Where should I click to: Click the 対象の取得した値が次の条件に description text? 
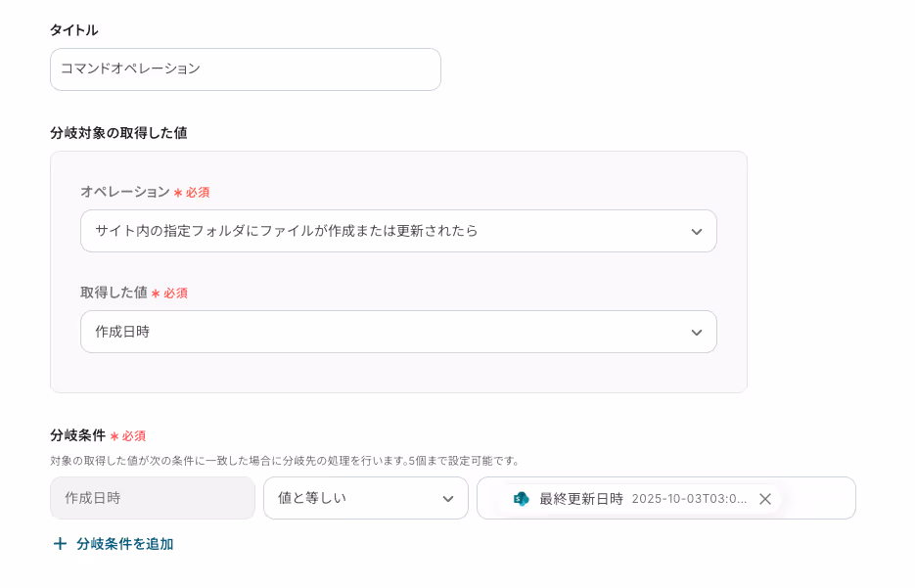285,461
